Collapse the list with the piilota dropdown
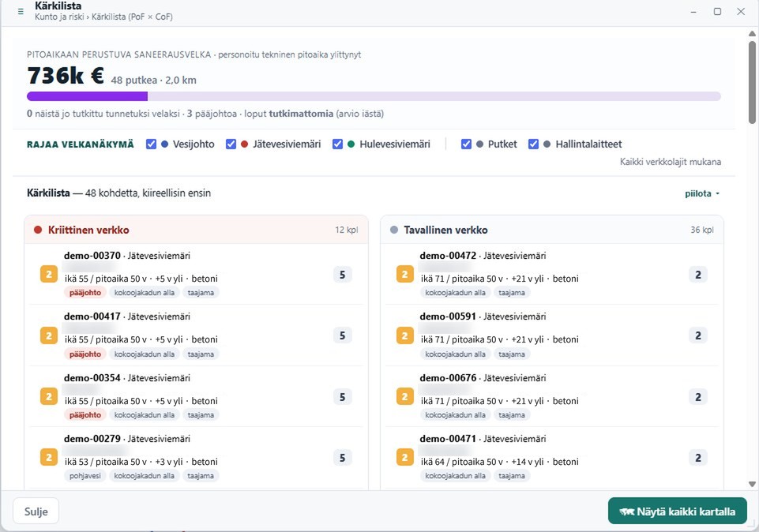 pos(702,193)
